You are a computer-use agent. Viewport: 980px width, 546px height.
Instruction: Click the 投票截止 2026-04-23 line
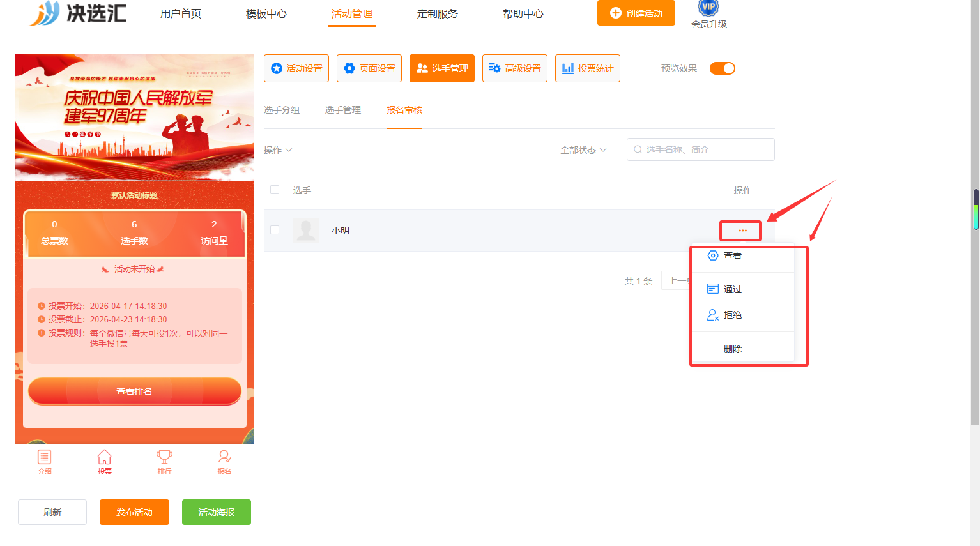[x=103, y=319]
